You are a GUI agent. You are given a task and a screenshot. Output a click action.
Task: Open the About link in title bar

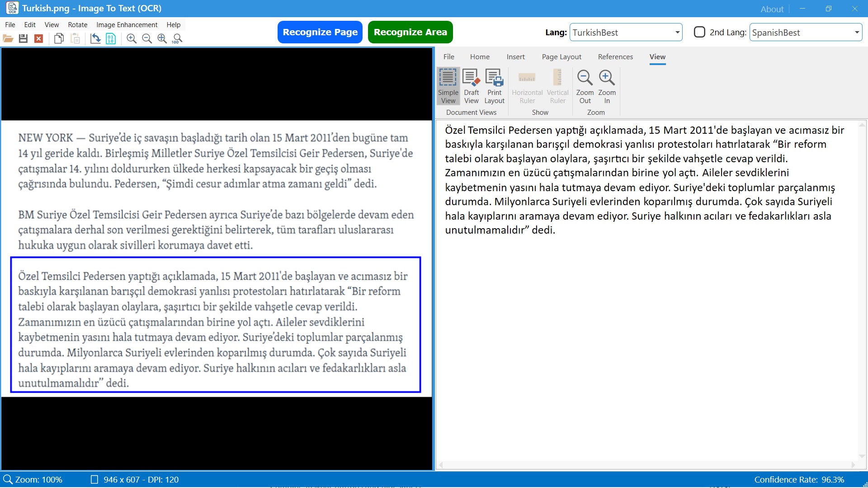(x=772, y=9)
